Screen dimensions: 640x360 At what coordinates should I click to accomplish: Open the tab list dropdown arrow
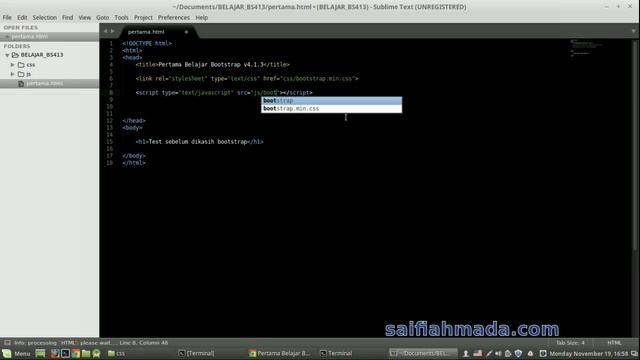pyautogui.click(x=633, y=31)
